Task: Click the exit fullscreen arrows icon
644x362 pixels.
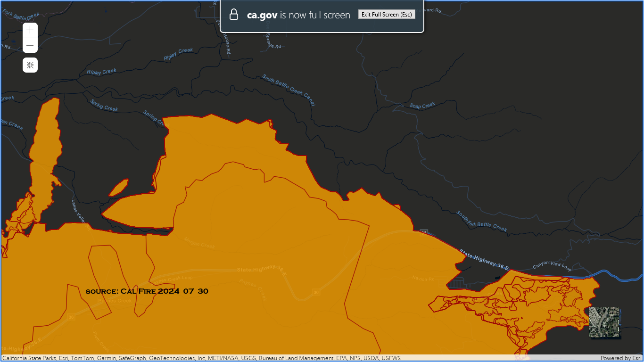Action: pyautogui.click(x=30, y=65)
